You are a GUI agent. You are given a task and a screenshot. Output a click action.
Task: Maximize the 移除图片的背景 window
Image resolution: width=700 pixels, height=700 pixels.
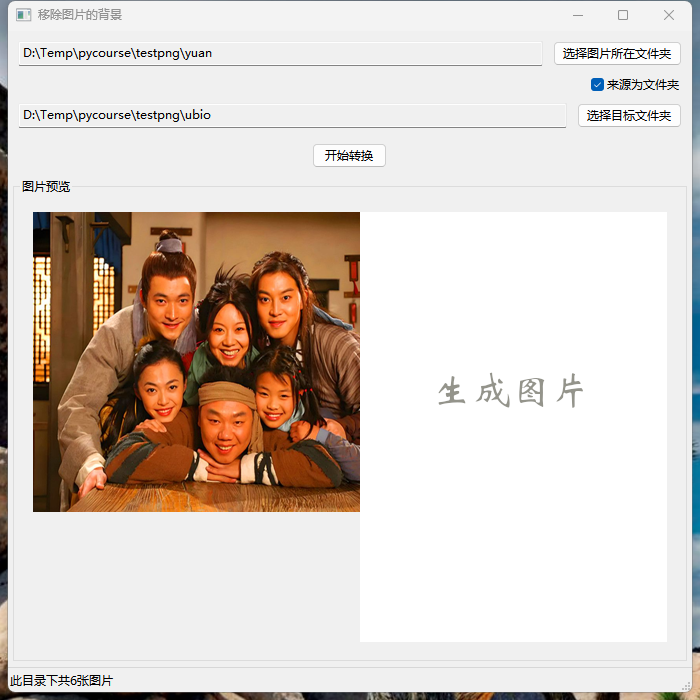coord(623,15)
